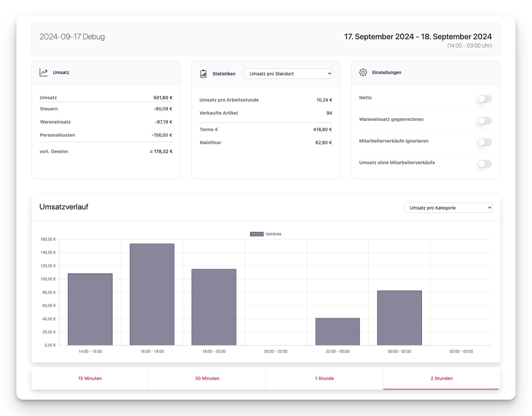
Task: Click the 160,00 € y-axis label
Action: [48, 239]
